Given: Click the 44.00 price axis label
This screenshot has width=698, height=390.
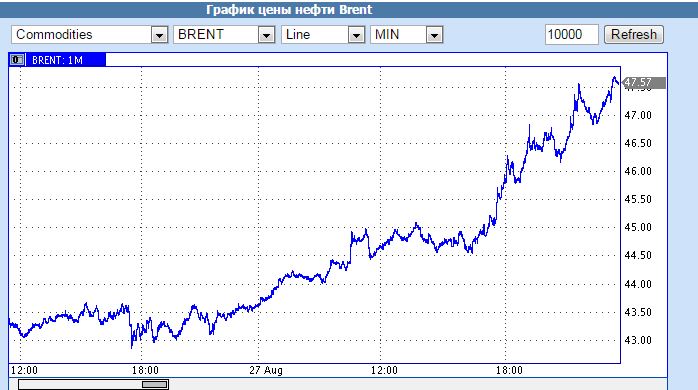Looking at the screenshot, I should point(638,284).
